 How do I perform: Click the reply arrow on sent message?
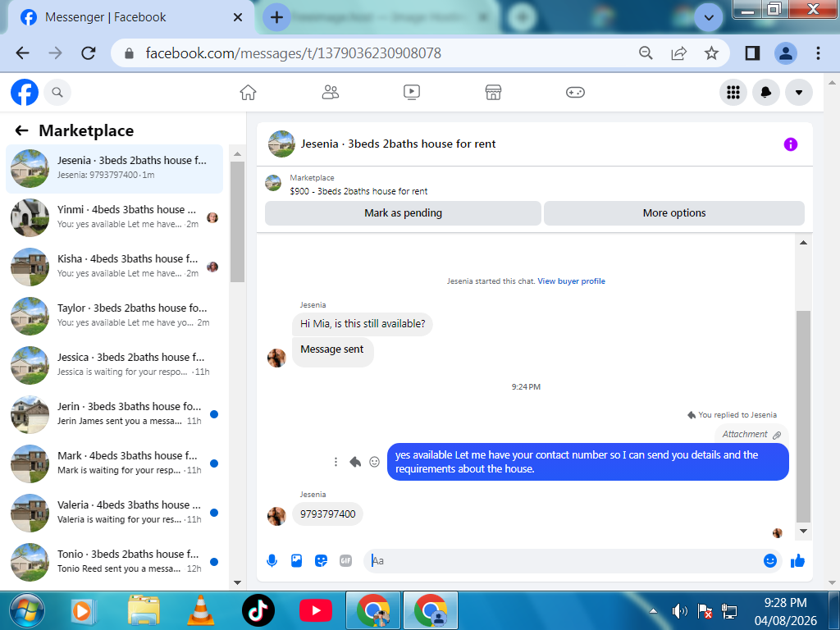point(355,462)
